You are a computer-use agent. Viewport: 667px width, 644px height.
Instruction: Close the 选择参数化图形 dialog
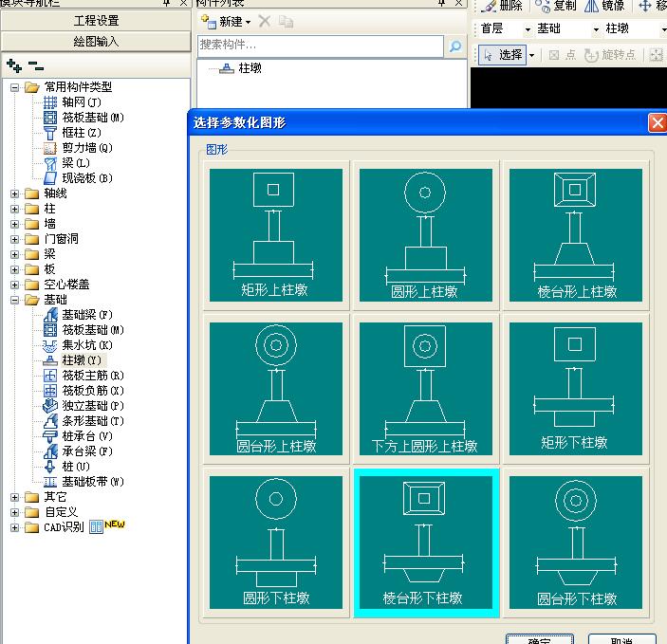point(658,123)
